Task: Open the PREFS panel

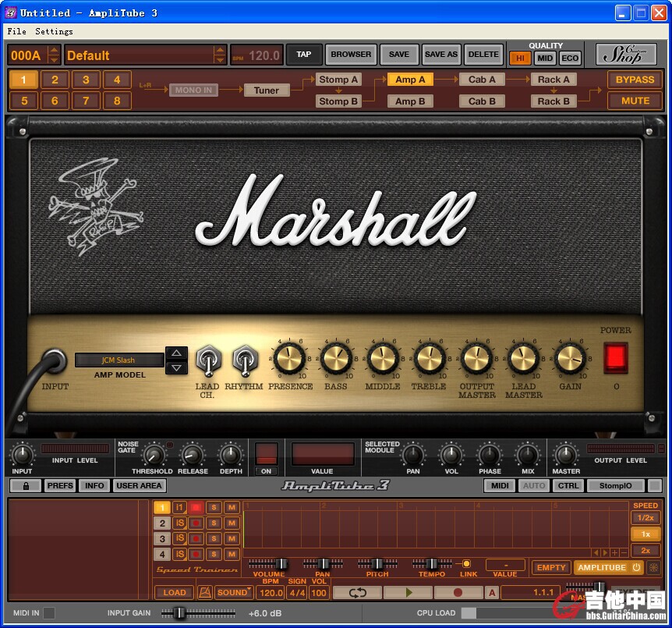Action: [60, 485]
